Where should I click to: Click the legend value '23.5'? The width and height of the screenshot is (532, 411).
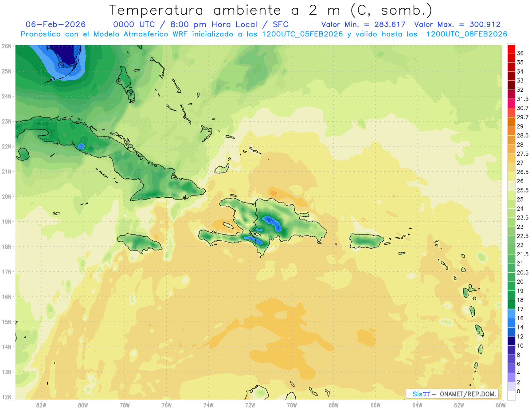[x=523, y=218]
